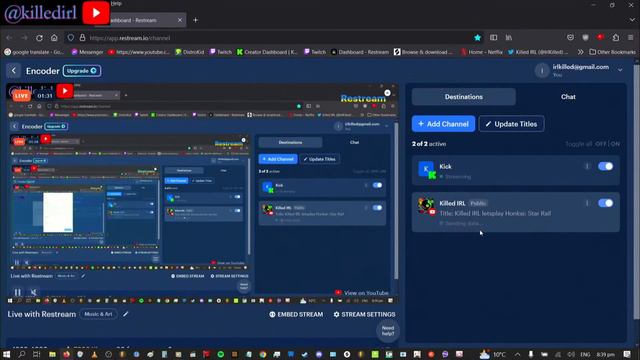
Task: Switch to the Destinations tab
Action: tap(464, 97)
